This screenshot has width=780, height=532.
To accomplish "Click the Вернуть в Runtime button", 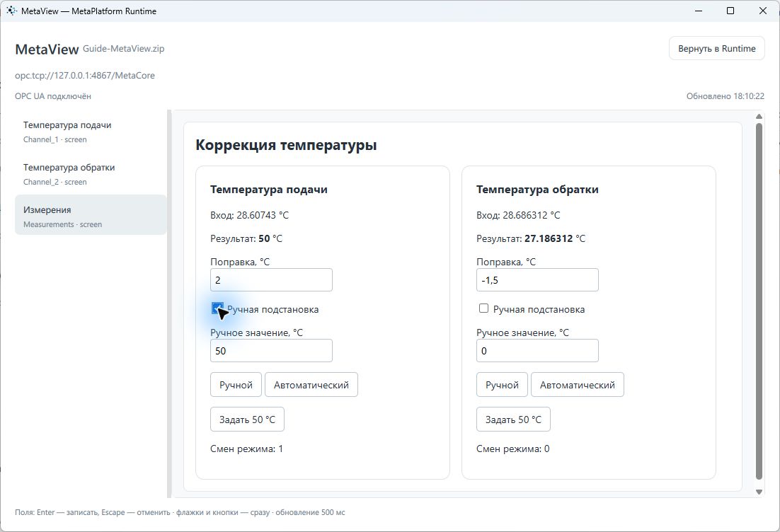I will tap(716, 48).
